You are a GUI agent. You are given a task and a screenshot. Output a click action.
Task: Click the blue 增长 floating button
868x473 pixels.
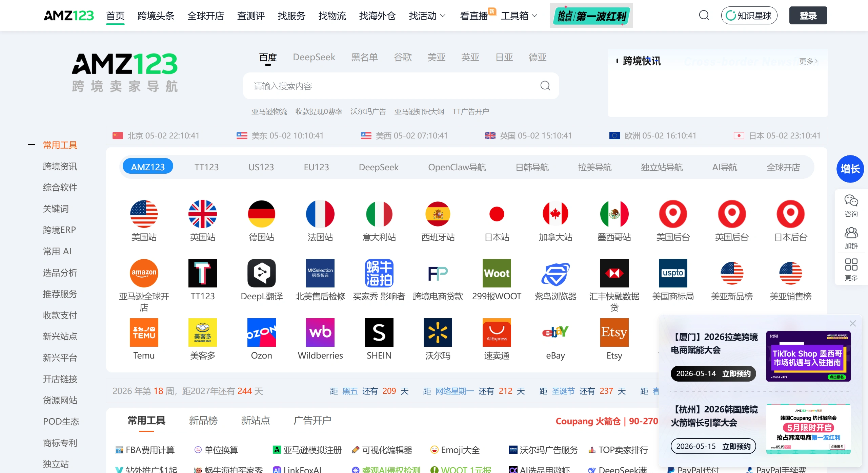(x=850, y=169)
